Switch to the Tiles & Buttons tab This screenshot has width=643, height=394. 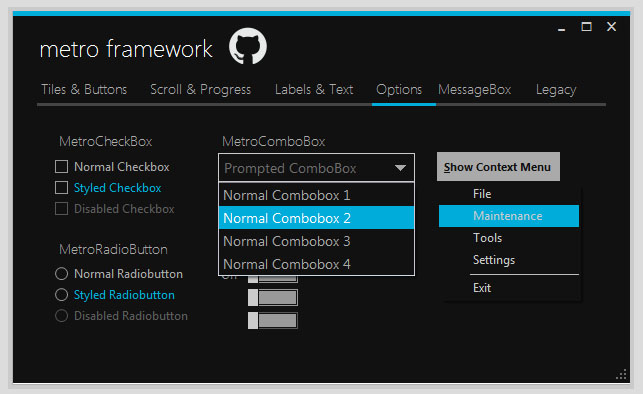[84, 89]
